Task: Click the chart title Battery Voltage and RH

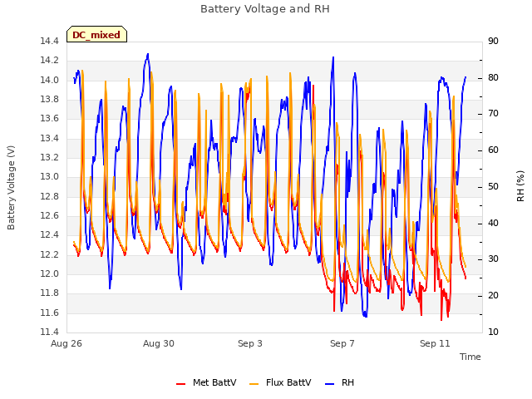Action: click(x=265, y=9)
